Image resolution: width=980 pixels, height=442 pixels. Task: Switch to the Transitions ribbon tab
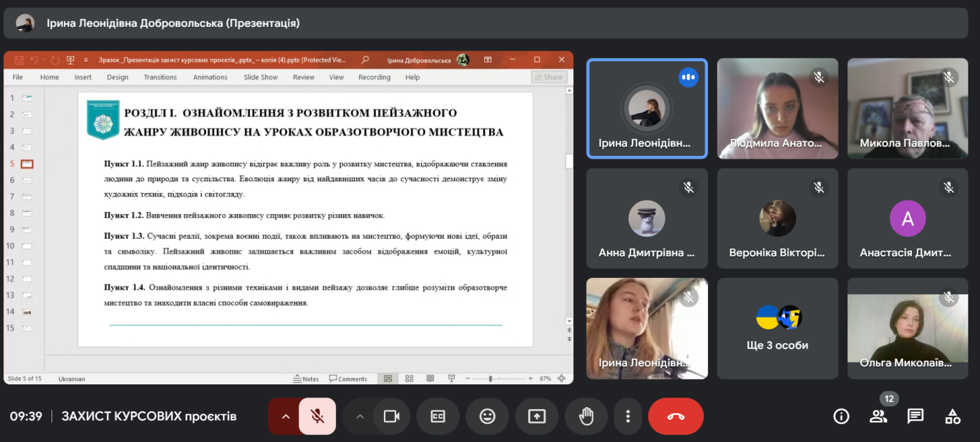point(160,78)
